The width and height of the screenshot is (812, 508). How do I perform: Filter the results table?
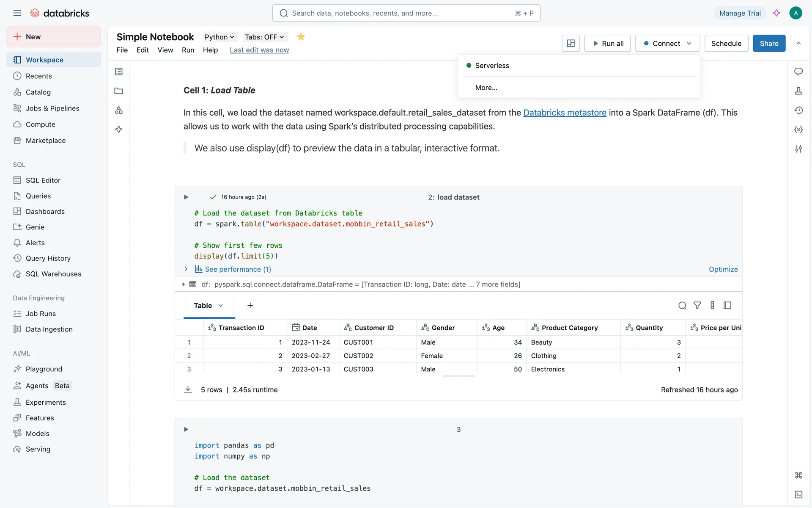pyautogui.click(x=697, y=305)
